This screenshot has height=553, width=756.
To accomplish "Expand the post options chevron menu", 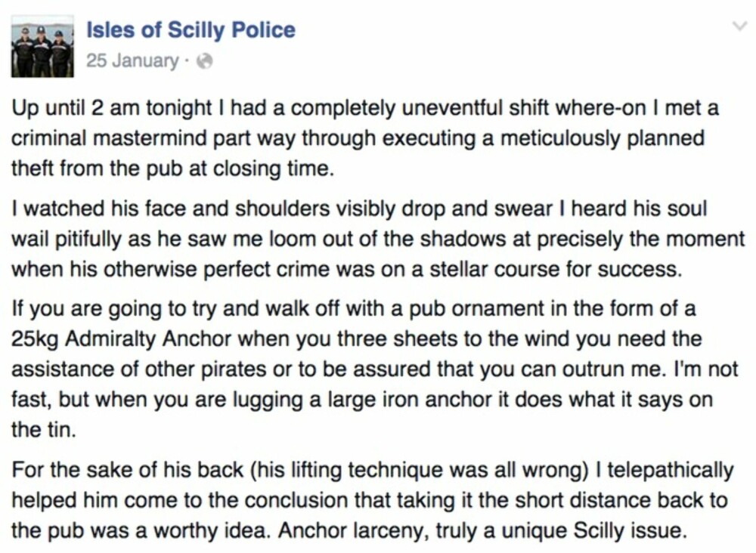I will coord(739,26).
